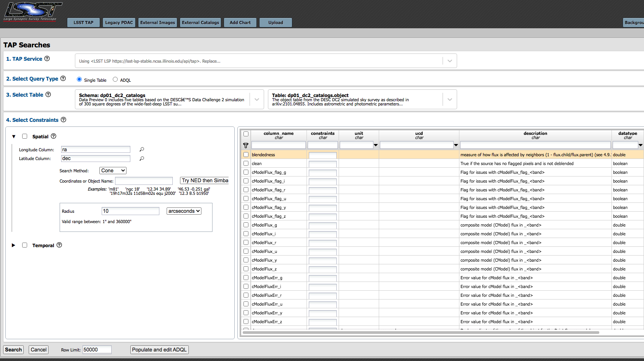Image resolution: width=644 pixels, height=361 pixels.
Task: Click Populate and edit ADQL button
Action: tap(159, 350)
